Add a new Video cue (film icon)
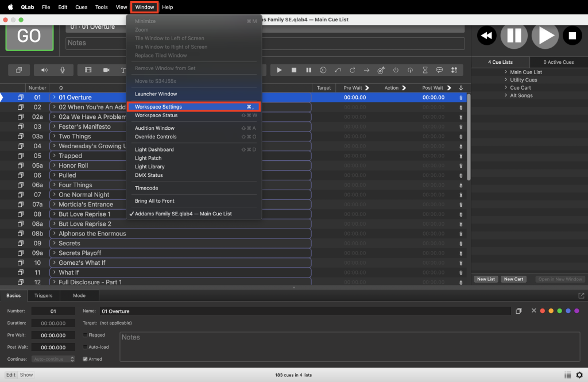The width and height of the screenshot is (588, 382). pyautogui.click(x=88, y=70)
